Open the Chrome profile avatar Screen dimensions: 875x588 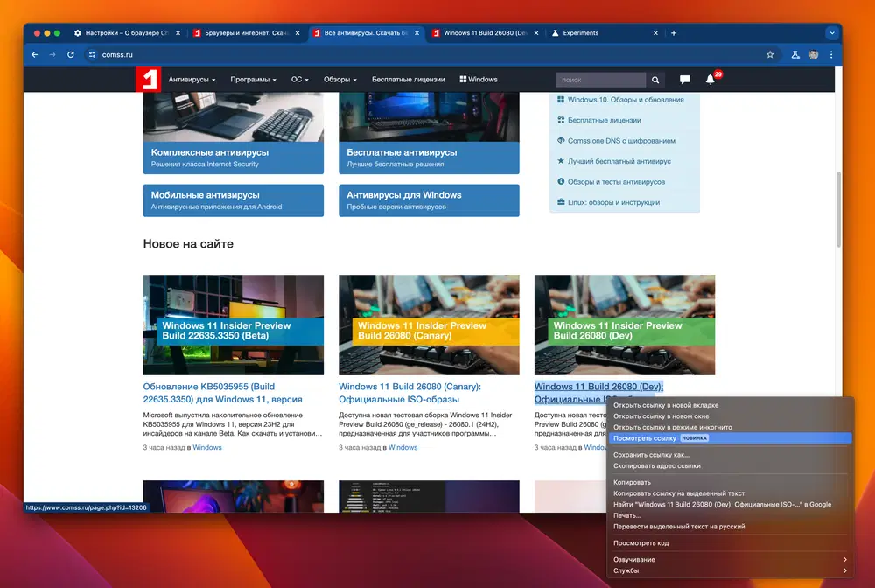(x=813, y=54)
